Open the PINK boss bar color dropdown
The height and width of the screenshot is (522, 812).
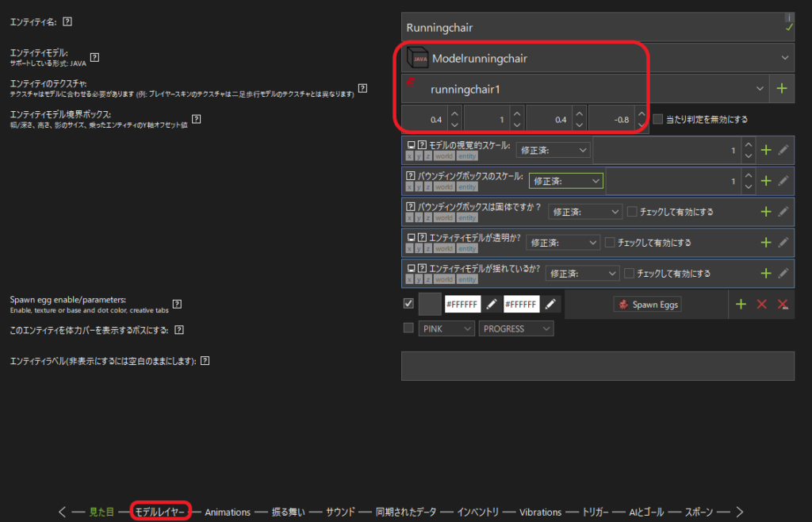click(x=446, y=328)
